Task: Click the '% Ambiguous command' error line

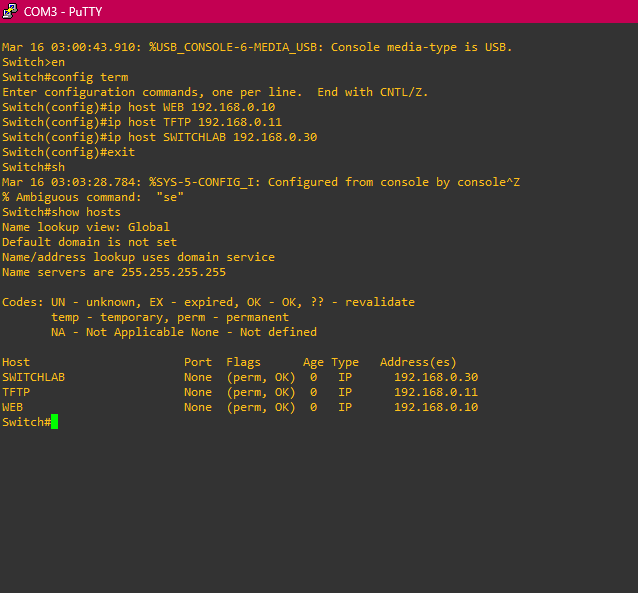Action: 93,197
